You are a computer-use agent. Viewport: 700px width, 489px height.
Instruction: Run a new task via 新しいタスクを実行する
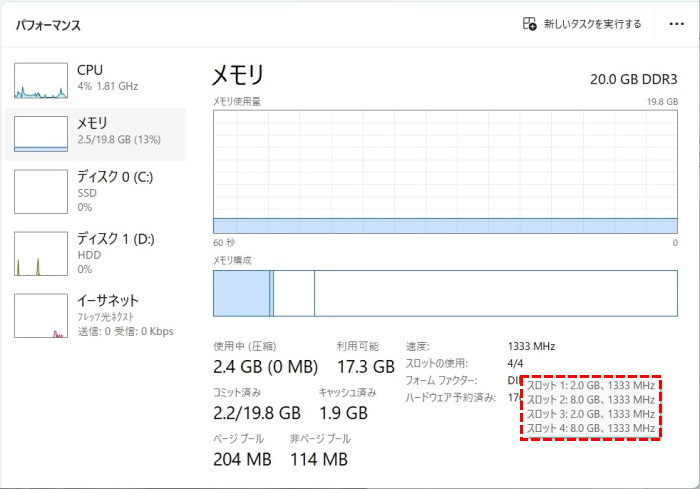(x=582, y=24)
